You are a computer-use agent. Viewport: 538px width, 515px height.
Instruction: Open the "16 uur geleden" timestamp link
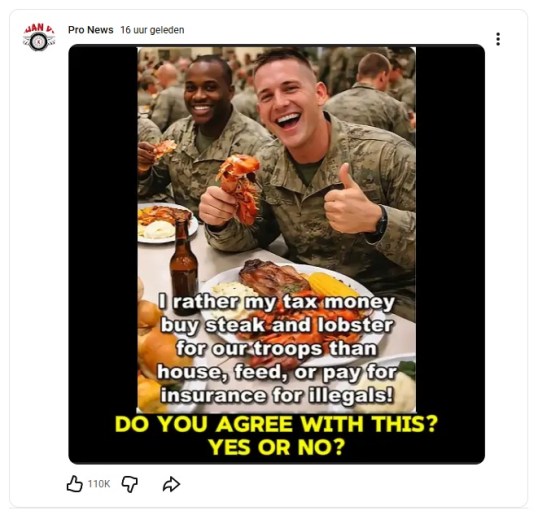click(152, 30)
